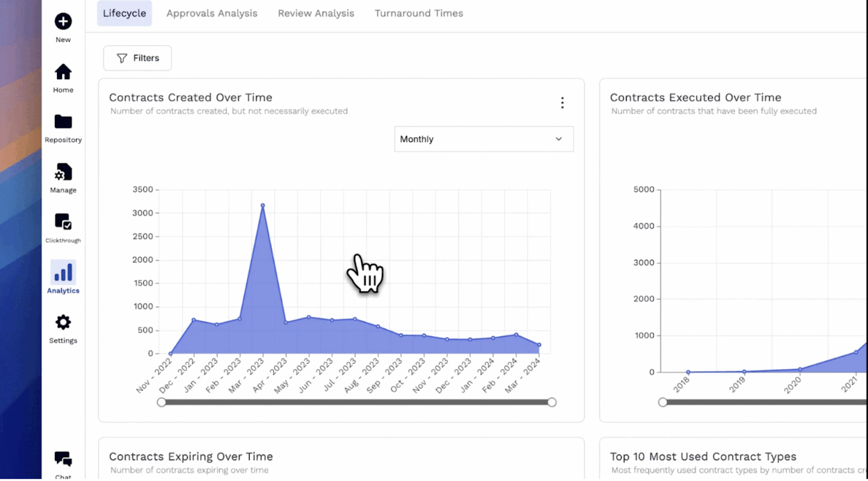The width and height of the screenshot is (868, 481).
Task: Open the Manage section icon
Action: pyautogui.click(x=63, y=172)
